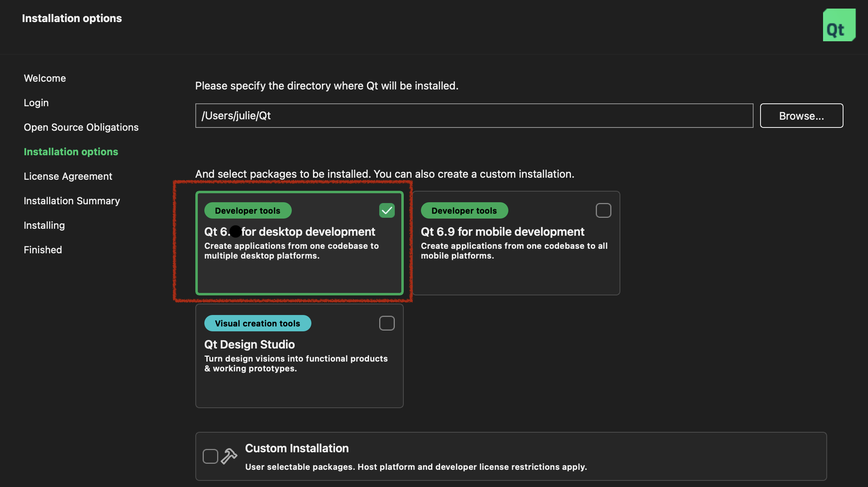The width and height of the screenshot is (868, 487).
Task: Click the highlighted Installation options step
Action: [x=71, y=152]
